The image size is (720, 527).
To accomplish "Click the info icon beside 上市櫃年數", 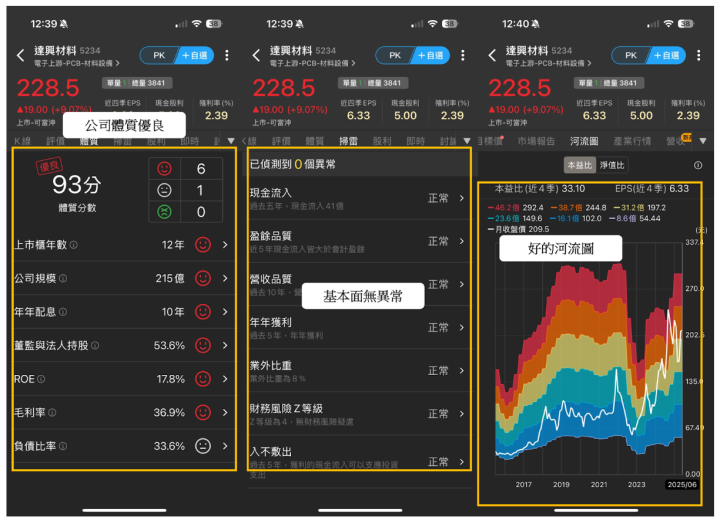I will click(73, 245).
